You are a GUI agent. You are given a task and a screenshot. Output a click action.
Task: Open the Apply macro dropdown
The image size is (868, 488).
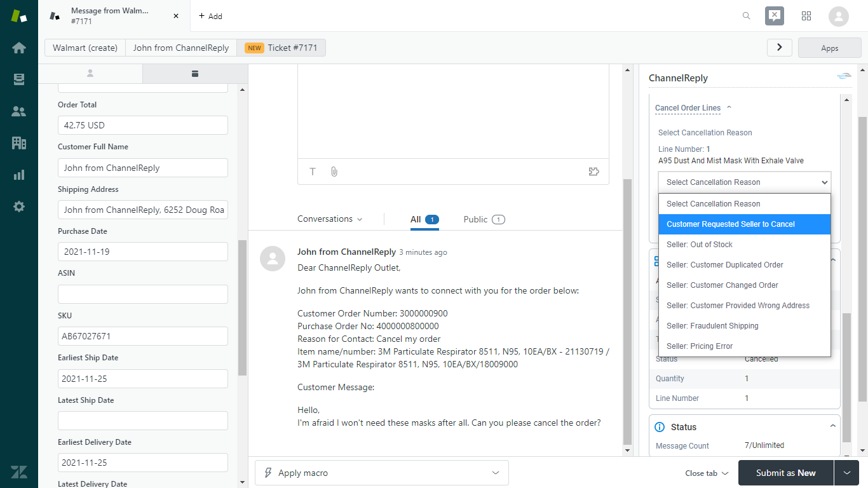pos(382,473)
